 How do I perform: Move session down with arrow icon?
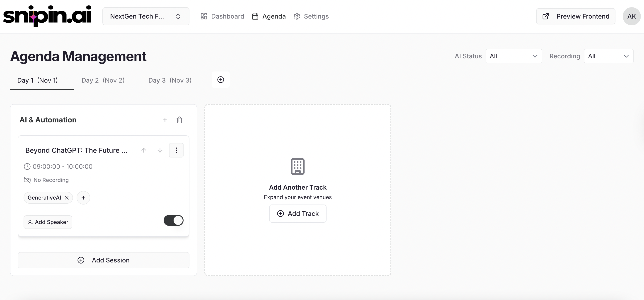click(x=160, y=150)
